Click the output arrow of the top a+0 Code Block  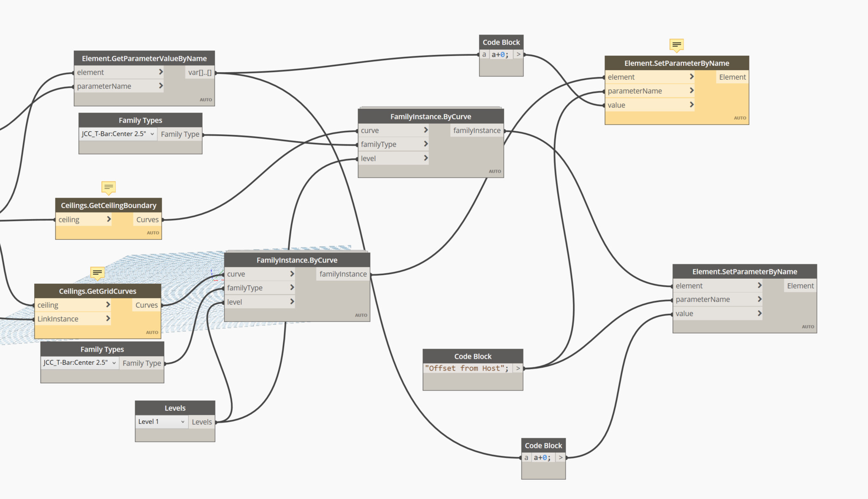pos(518,54)
